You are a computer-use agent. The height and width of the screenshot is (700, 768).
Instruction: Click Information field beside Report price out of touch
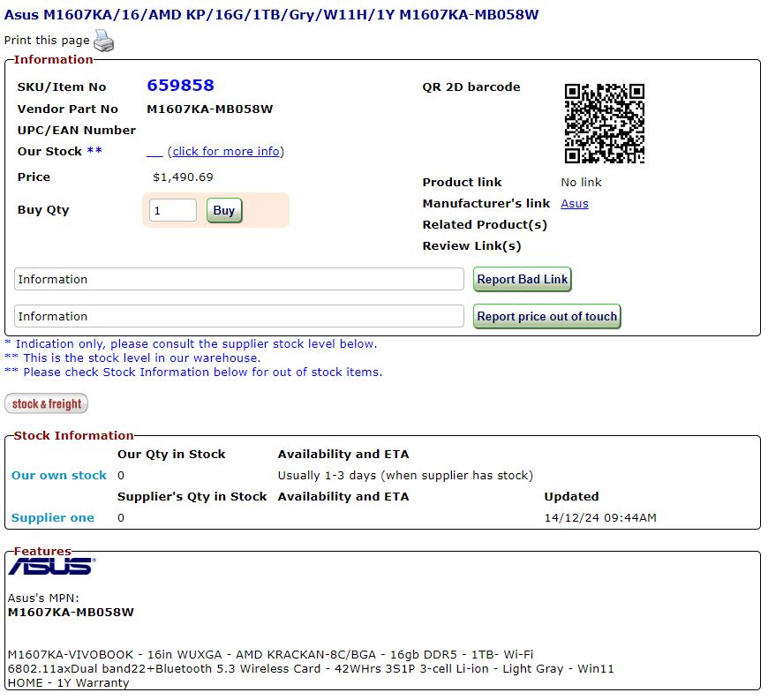coord(239,316)
